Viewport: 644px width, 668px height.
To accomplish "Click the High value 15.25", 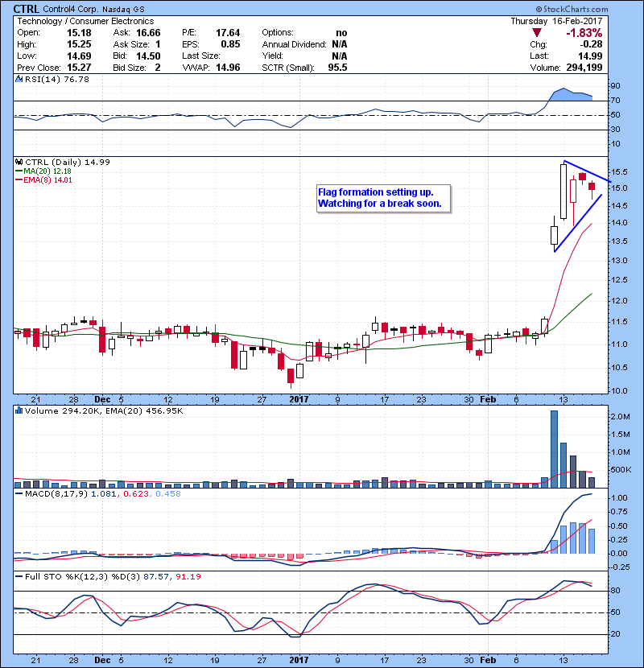I will (x=79, y=44).
